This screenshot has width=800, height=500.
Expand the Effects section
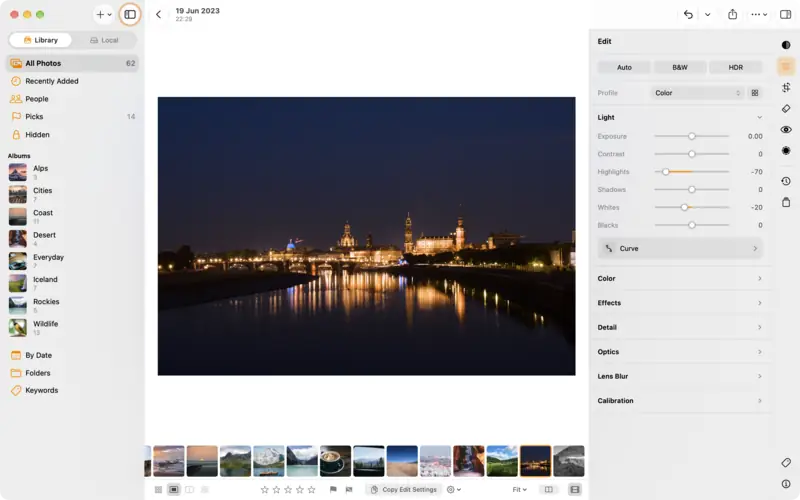click(680, 303)
